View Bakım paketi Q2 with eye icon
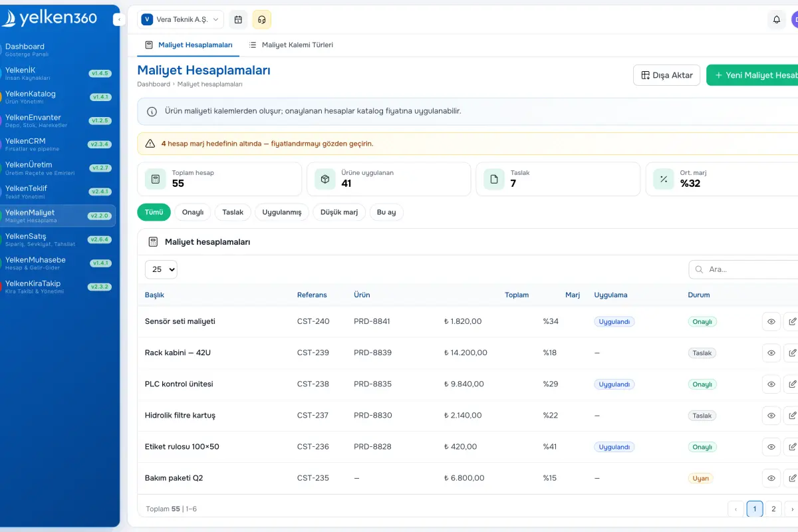Screen dimensions: 798x532 [771, 477]
